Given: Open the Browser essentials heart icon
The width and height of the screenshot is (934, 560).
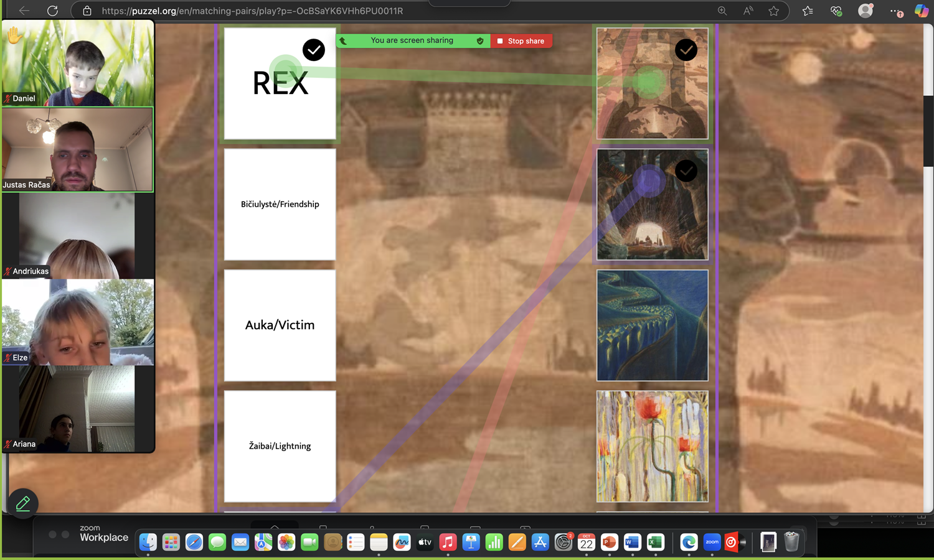Looking at the screenshot, I should [836, 11].
